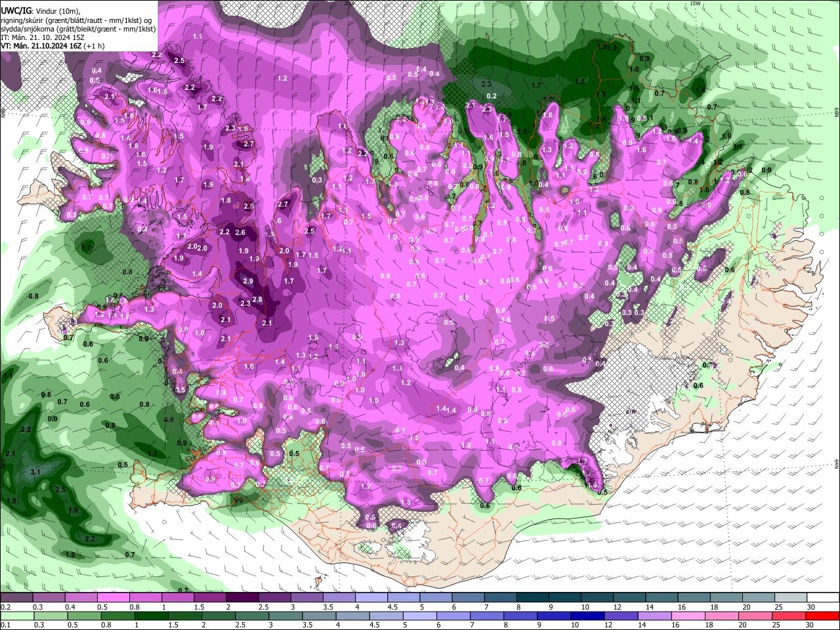Click the palest green first swatch of bottom row

pyautogui.click(x=17, y=616)
